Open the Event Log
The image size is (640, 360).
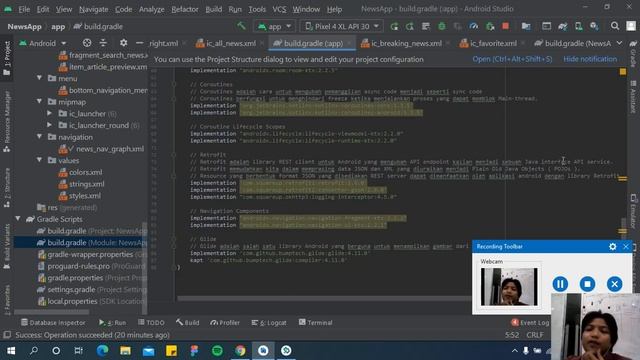pos(530,322)
